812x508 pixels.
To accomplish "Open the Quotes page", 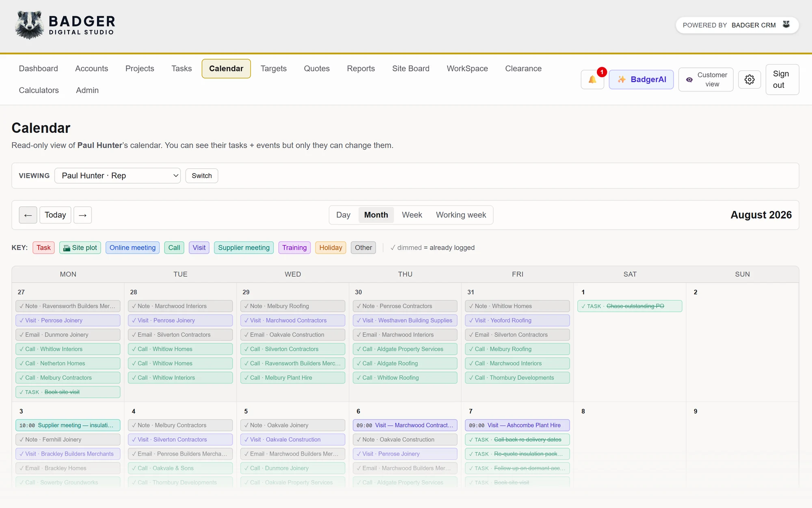I will tap(317, 69).
